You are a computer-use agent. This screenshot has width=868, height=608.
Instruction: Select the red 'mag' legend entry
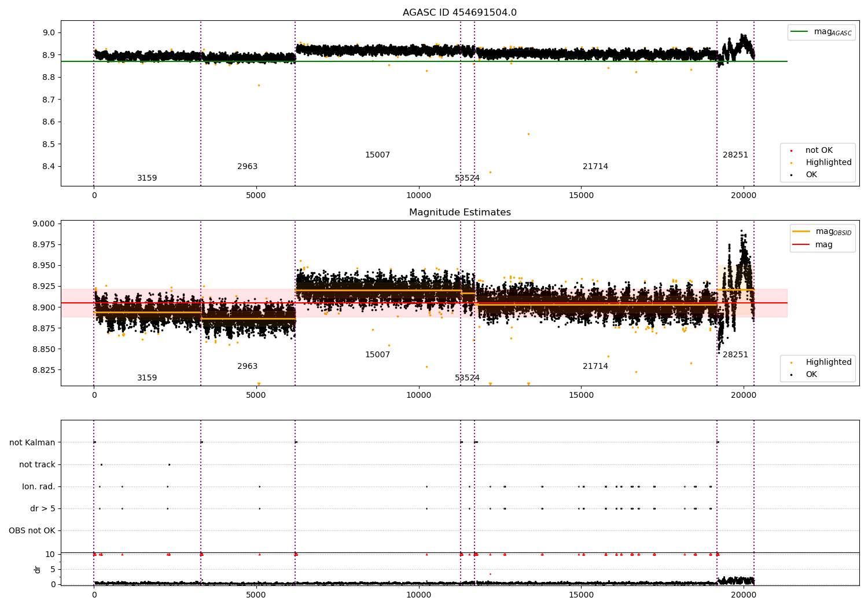point(823,245)
